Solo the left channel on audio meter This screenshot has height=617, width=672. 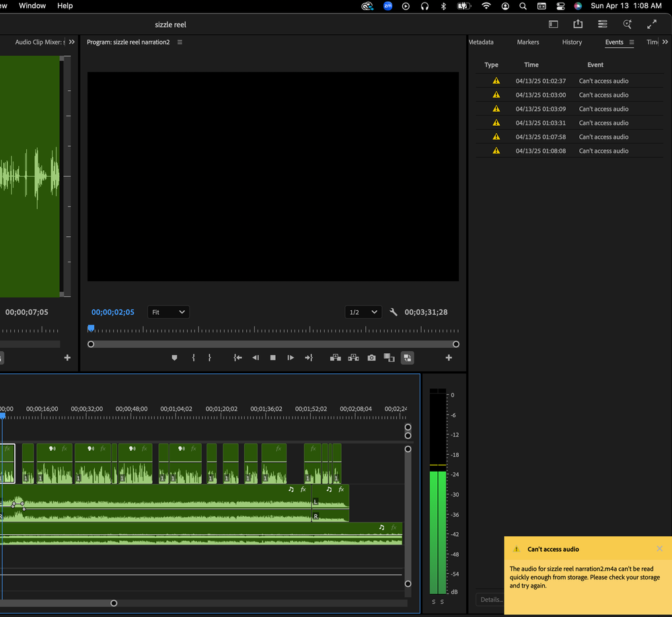coord(433,601)
